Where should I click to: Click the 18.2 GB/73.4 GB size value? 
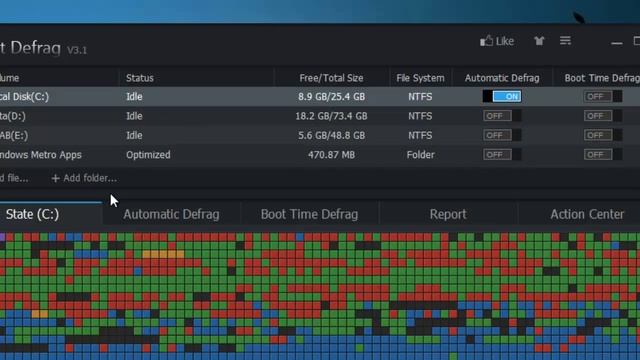331,116
